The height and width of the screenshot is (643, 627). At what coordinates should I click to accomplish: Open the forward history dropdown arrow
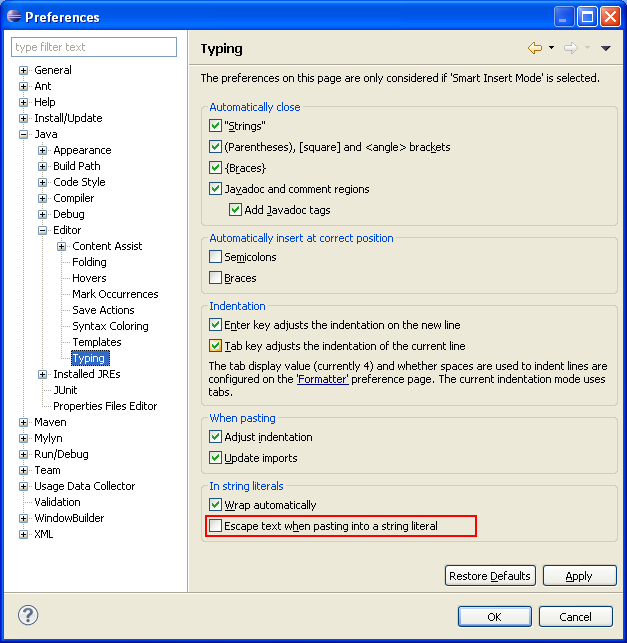(x=587, y=48)
